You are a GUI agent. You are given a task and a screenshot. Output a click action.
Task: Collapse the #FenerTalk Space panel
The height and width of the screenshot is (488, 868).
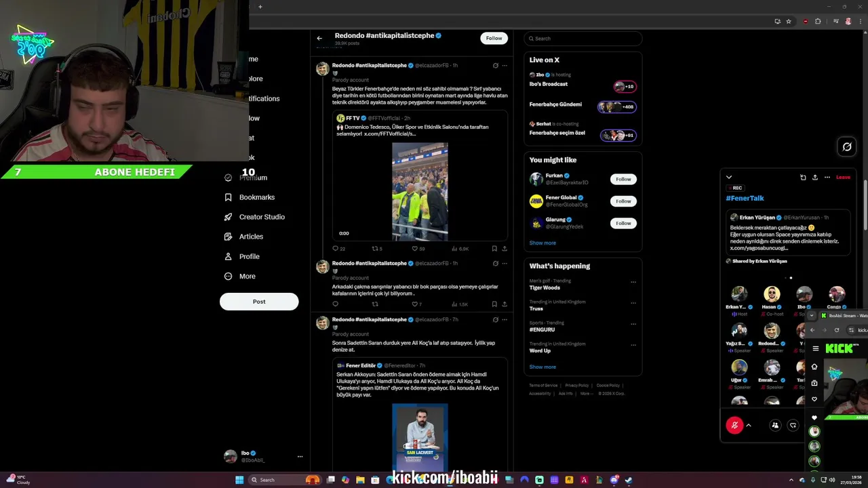[729, 177]
